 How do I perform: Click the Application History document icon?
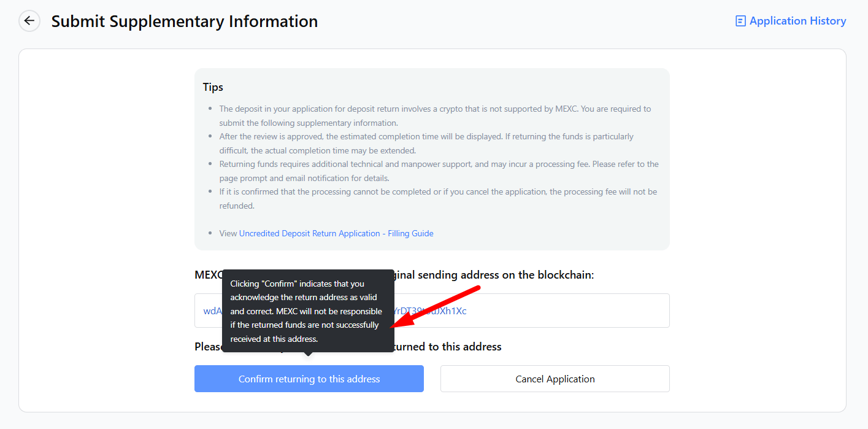click(x=740, y=21)
